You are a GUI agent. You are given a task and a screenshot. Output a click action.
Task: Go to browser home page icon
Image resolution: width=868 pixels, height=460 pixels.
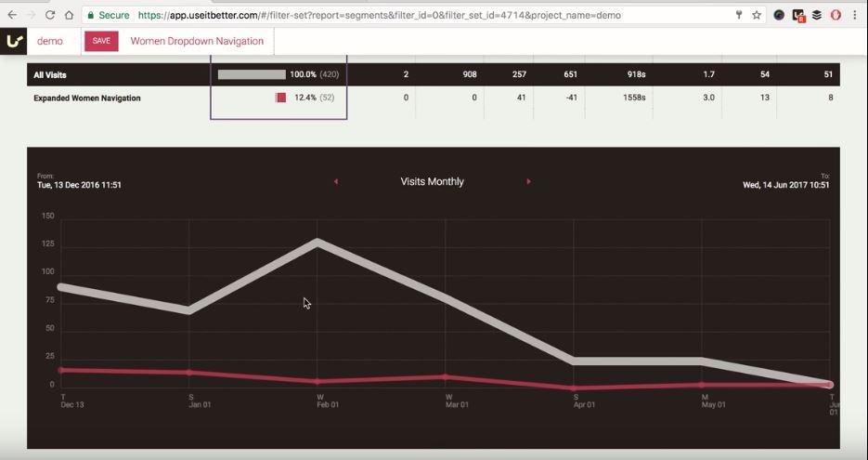69,16
